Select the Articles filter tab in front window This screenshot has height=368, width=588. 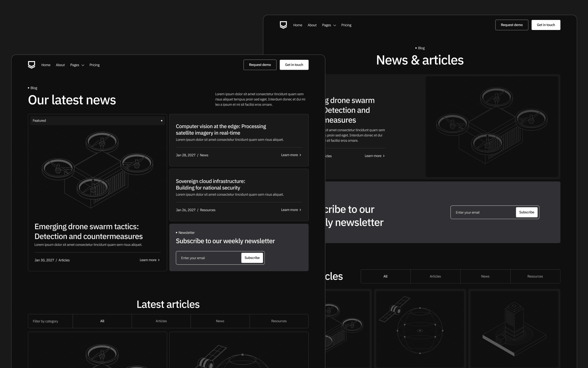(x=161, y=321)
